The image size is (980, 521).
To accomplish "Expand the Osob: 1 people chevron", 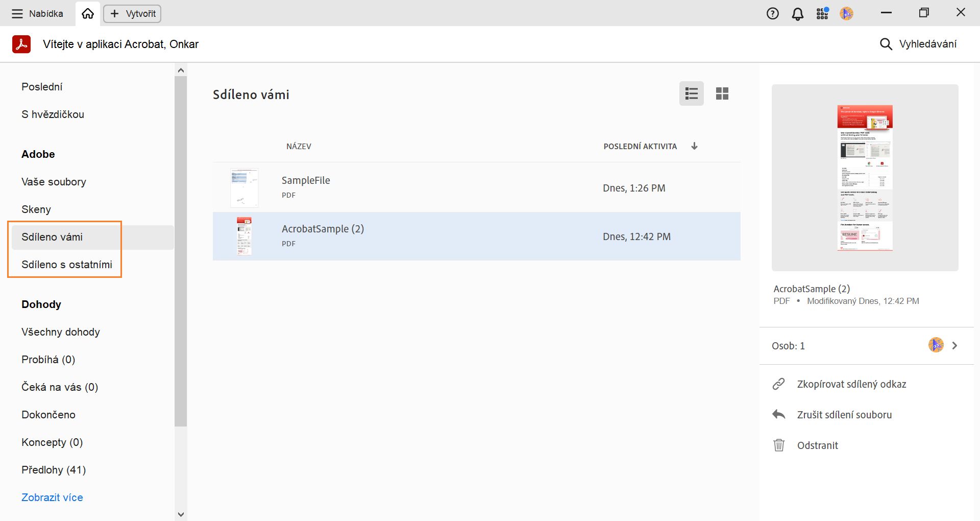I will tap(954, 346).
